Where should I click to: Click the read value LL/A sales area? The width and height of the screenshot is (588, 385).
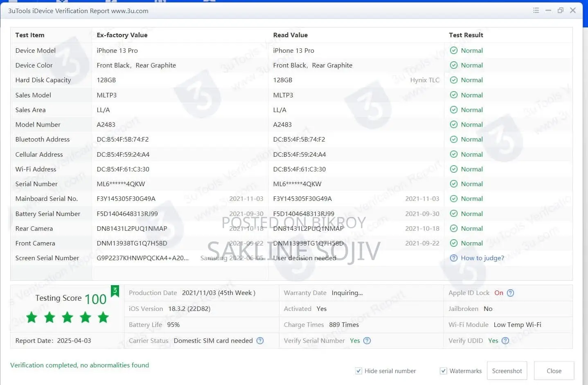pyautogui.click(x=279, y=110)
